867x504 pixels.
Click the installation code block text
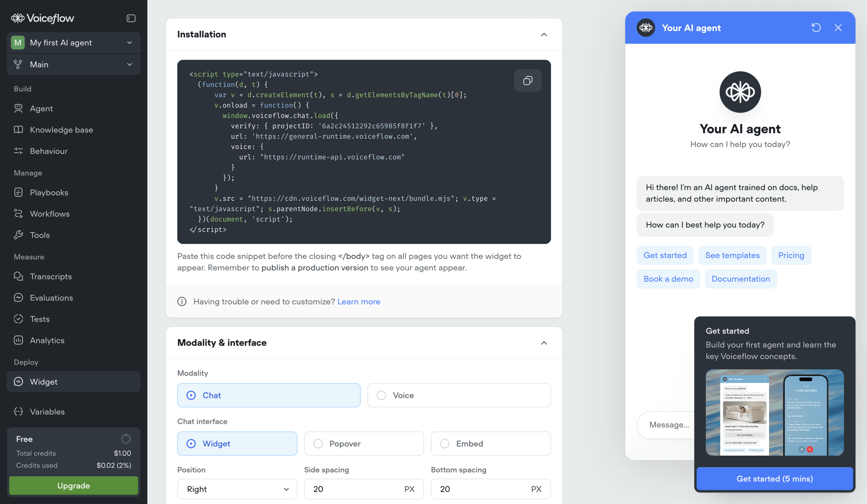click(x=364, y=152)
